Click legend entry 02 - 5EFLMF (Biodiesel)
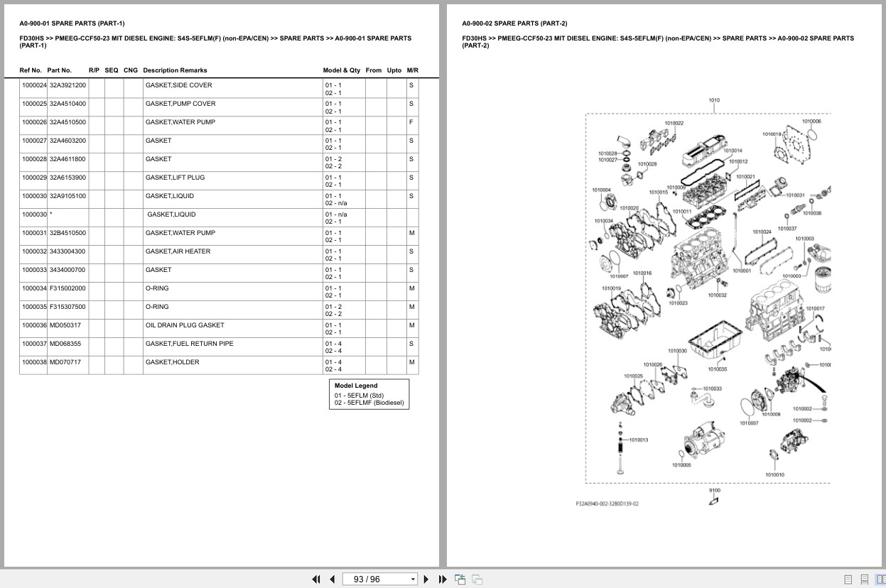 point(369,403)
